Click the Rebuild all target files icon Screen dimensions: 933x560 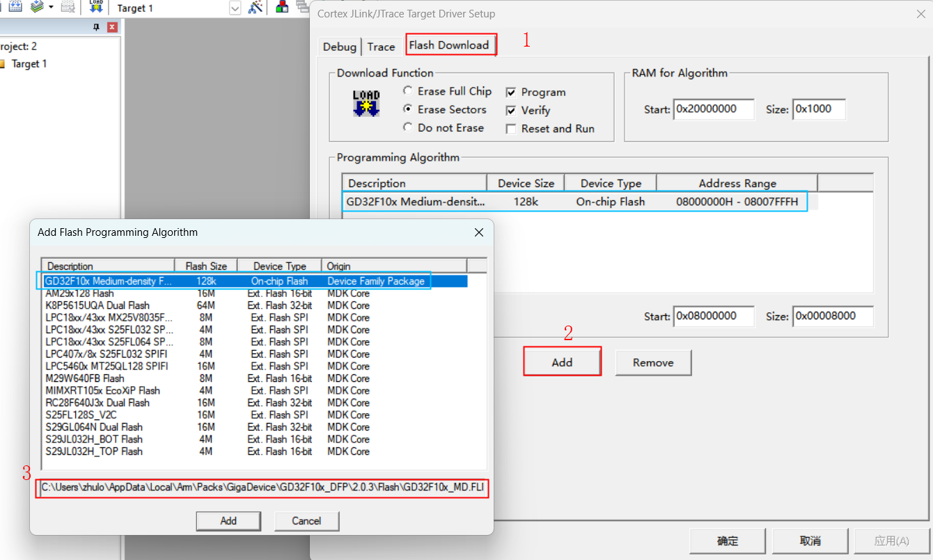[x=15, y=7]
